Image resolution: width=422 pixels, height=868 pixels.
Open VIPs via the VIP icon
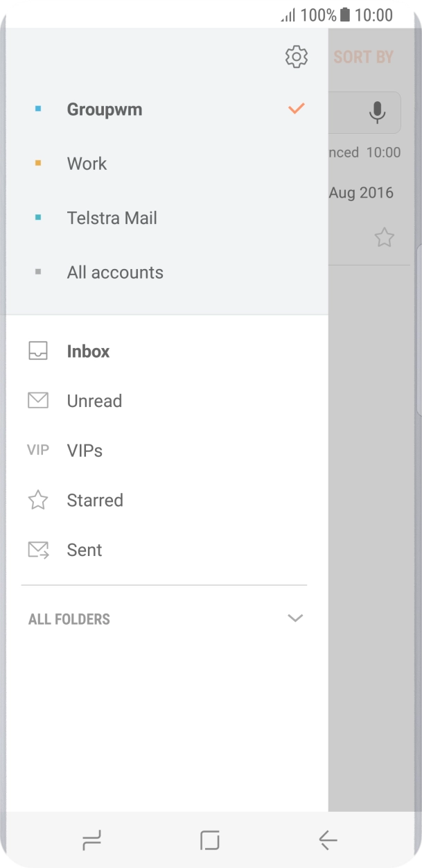coord(38,450)
